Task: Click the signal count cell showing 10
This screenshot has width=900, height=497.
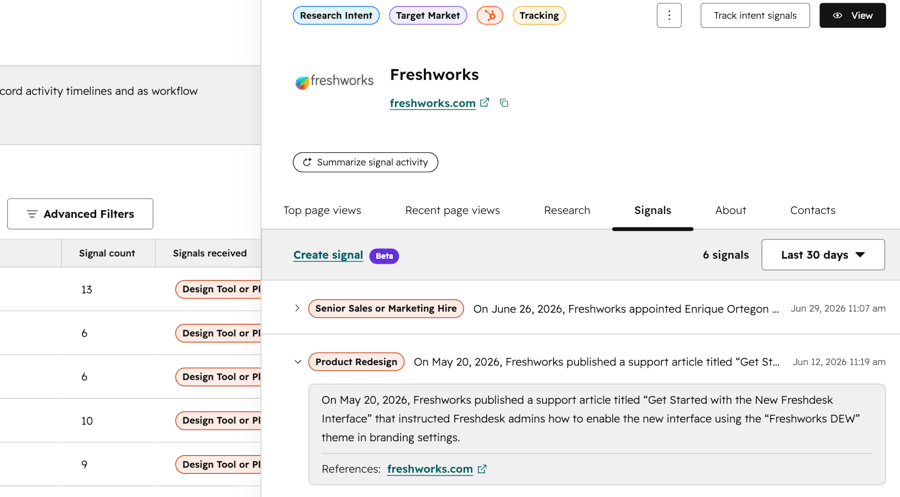Action: coord(87,421)
